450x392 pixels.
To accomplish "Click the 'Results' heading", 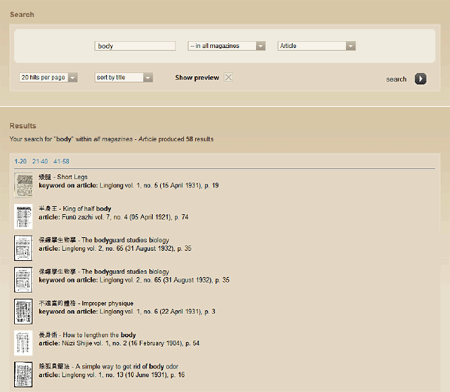I will click(23, 126).
